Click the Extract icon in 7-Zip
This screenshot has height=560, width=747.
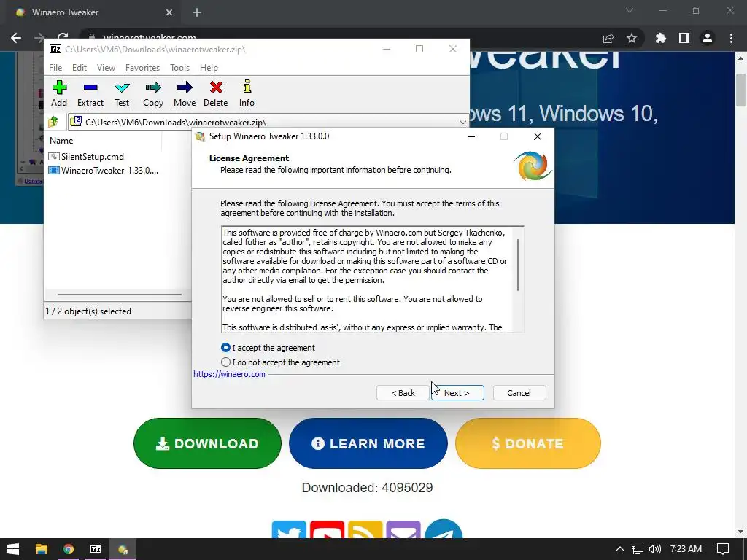point(90,93)
